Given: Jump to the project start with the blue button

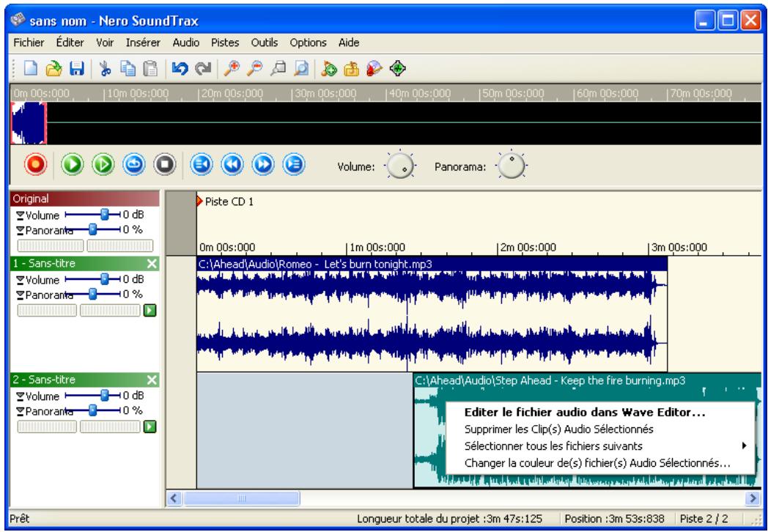Looking at the screenshot, I should click(202, 164).
